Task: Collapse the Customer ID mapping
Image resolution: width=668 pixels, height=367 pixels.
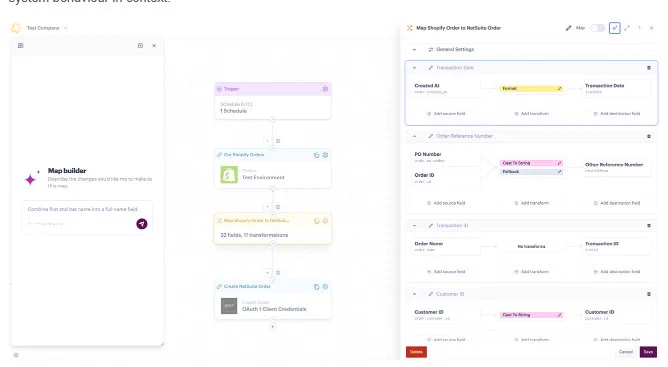Action: (414, 294)
